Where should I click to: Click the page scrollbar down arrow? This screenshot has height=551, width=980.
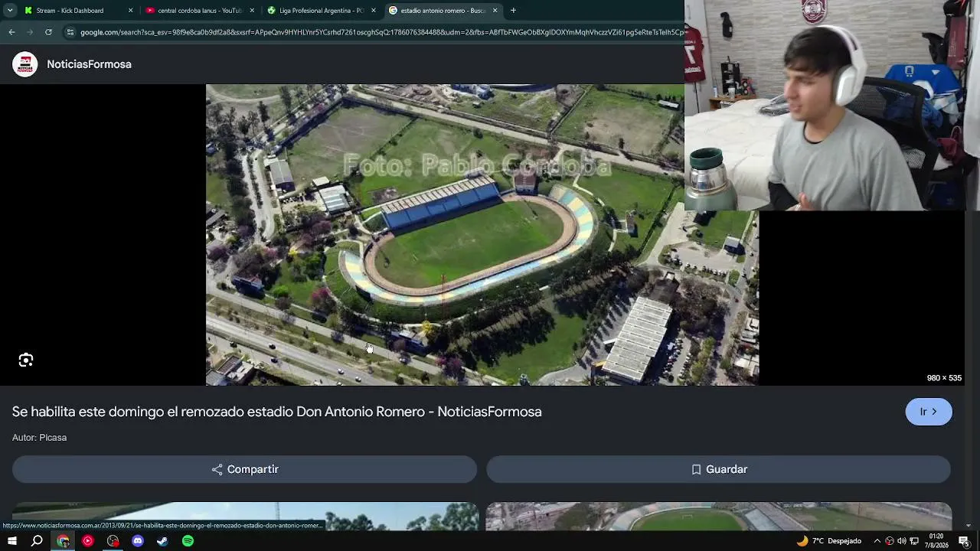969,526
